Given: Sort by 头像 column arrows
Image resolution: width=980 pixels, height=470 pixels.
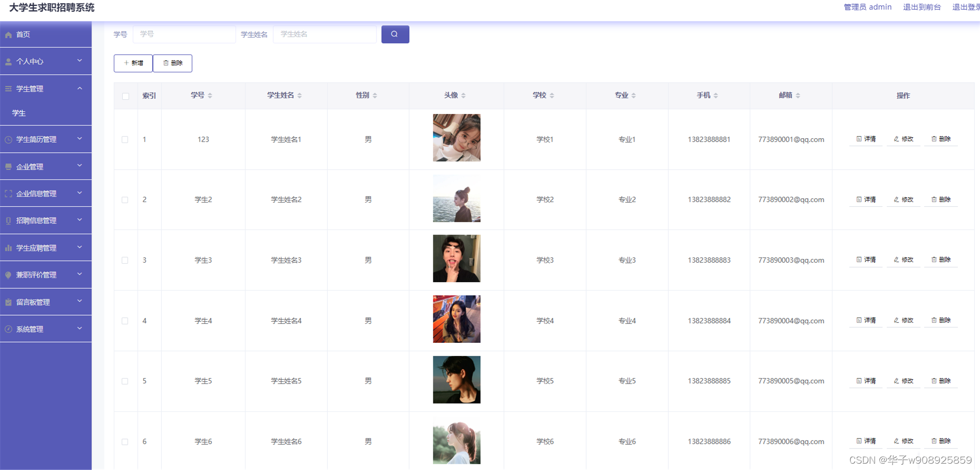Looking at the screenshot, I should pos(463,95).
